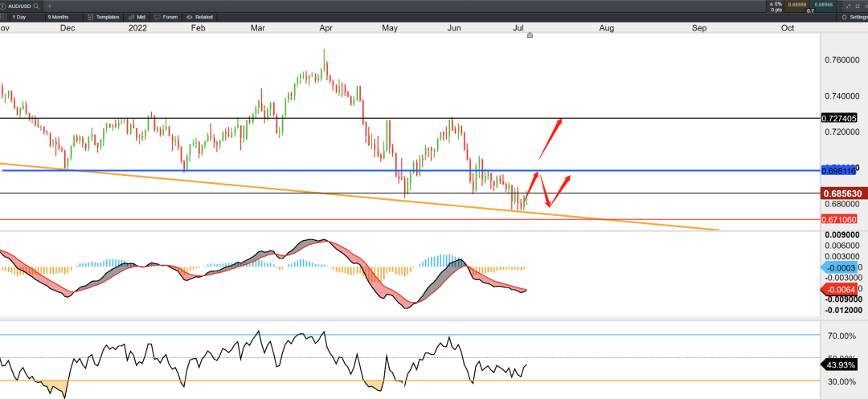This screenshot has width=868, height=399.
Task: Show Related instruments
Action: (200, 17)
